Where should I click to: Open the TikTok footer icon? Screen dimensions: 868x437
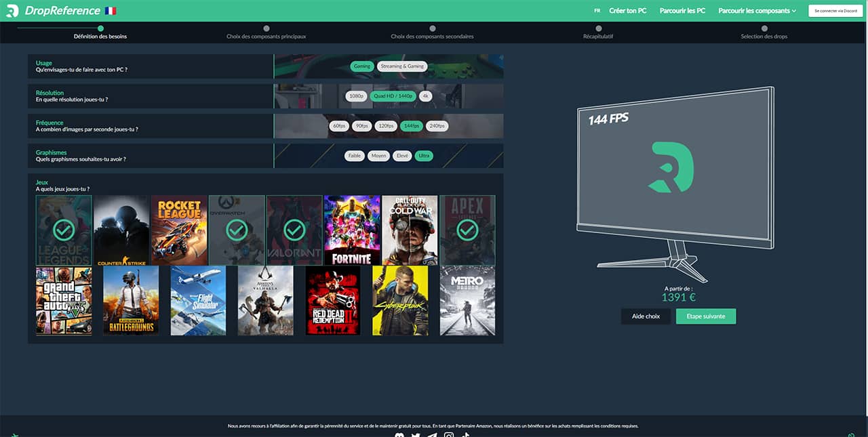coord(465,436)
